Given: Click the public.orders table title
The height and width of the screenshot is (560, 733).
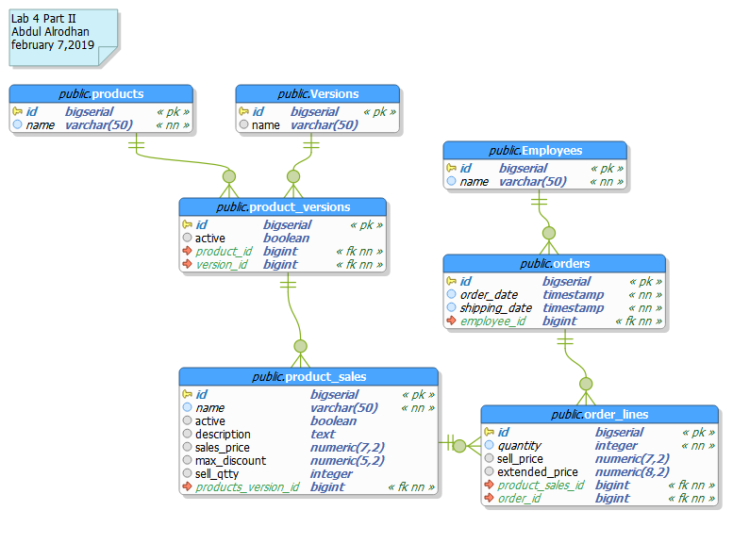Looking at the screenshot, I should (555, 264).
